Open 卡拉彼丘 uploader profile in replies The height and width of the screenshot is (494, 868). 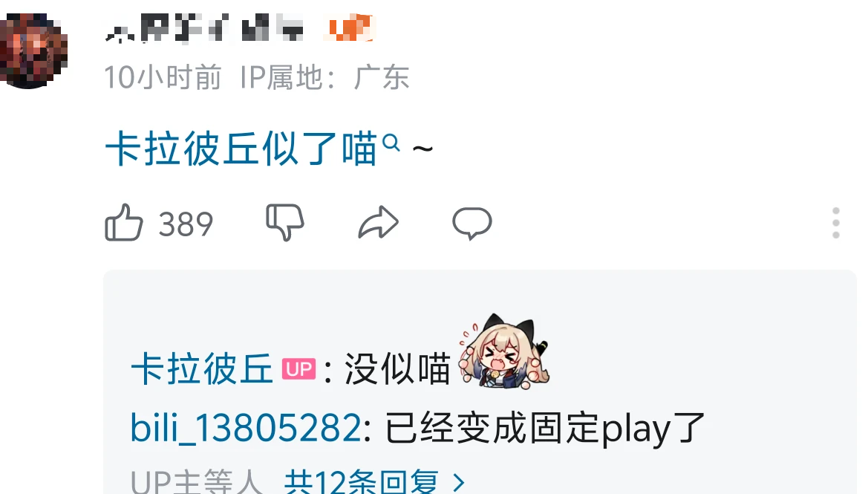click(x=202, y=369)
